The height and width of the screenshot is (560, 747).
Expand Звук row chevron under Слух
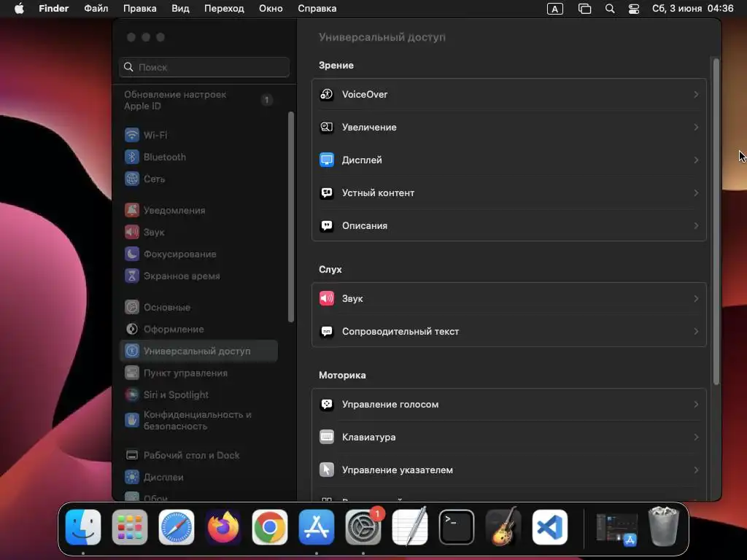pos(696,298)
